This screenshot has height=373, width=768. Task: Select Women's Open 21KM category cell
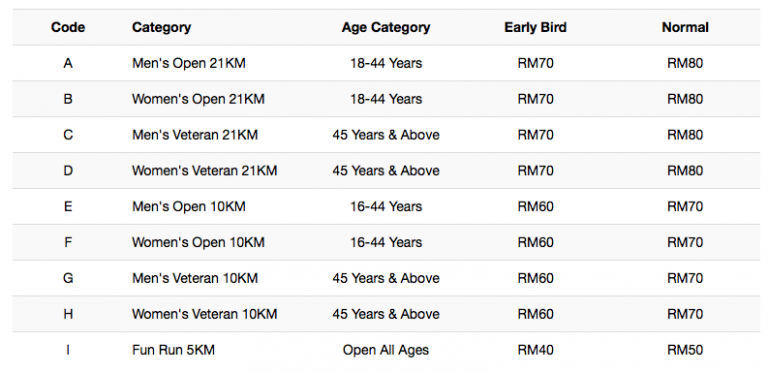pos(198,99)
